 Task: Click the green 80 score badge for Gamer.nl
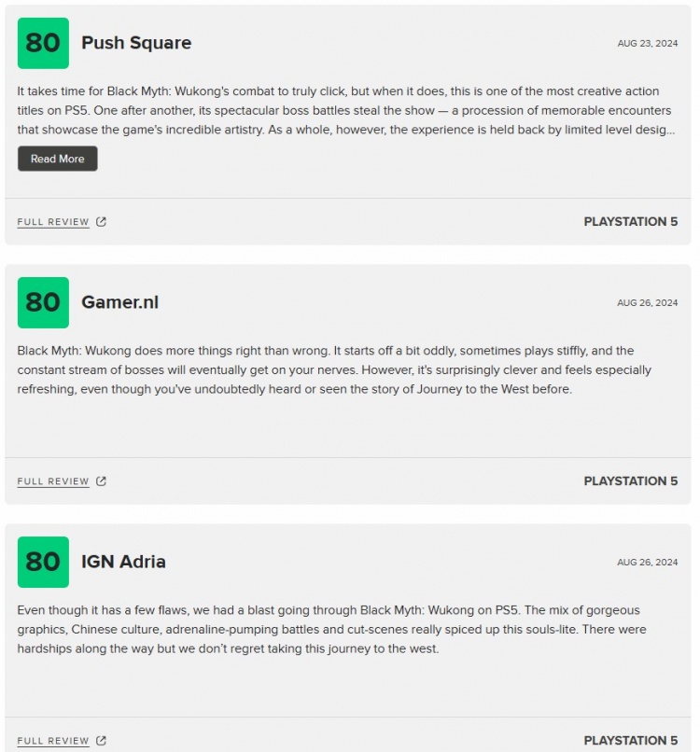tap(43, 302)
